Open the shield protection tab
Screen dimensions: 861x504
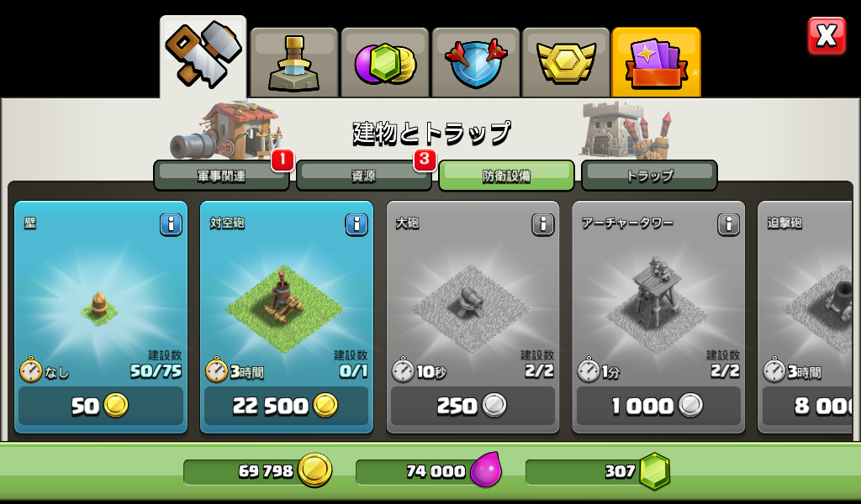tap(476, 62)
